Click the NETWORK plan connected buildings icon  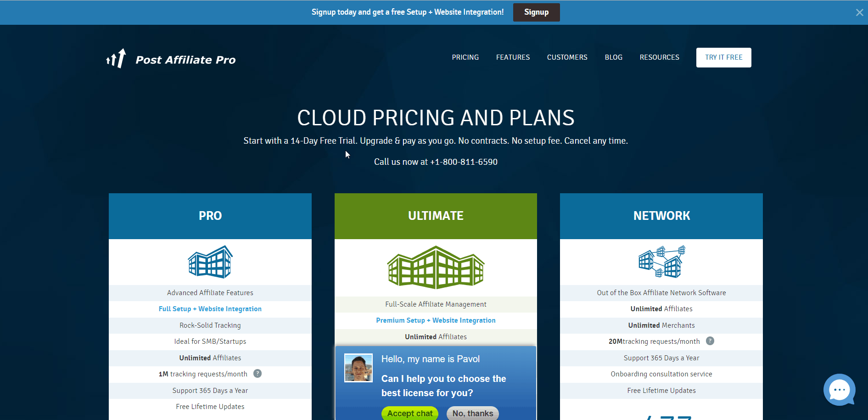click(661, 261)
